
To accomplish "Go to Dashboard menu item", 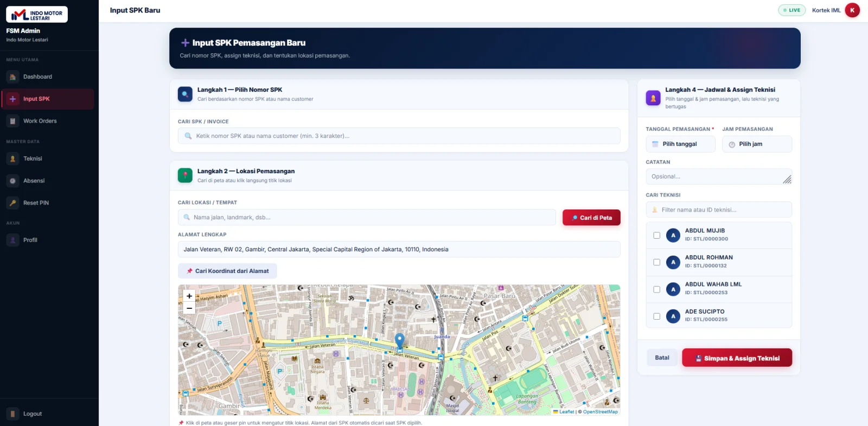I will tap(48, 77).
